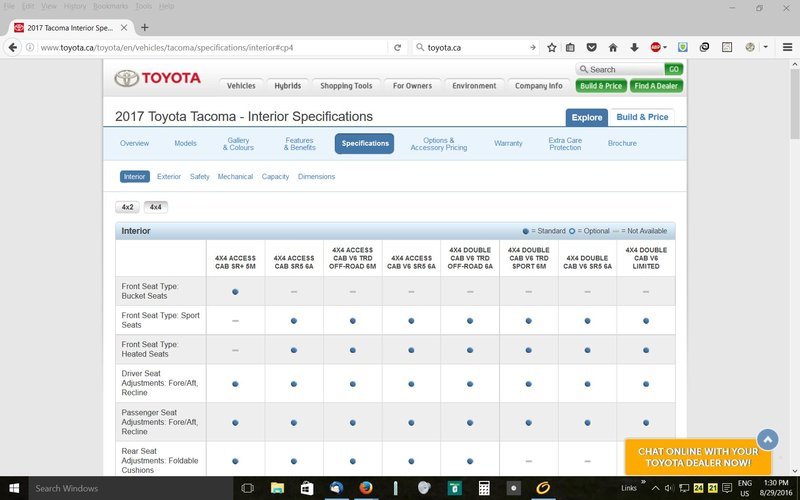Open the Warranty section
The width and height of the screenshot is (800, 500).
[x=508, y=143]
